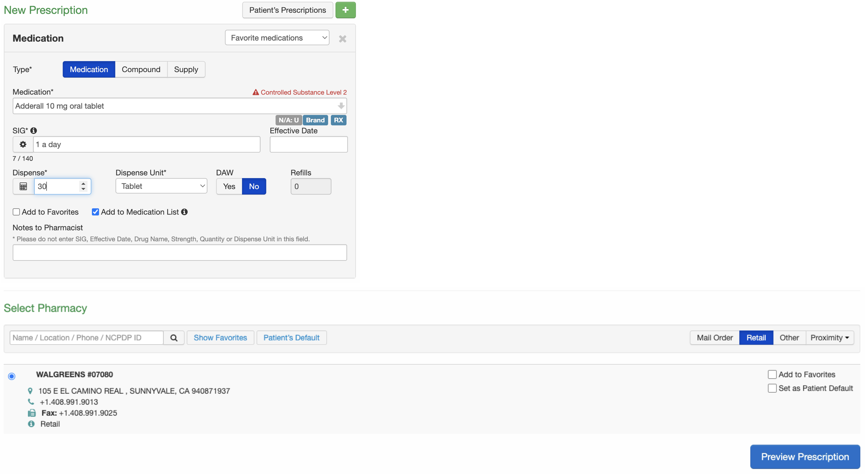
Task: Click the Preview Prescription button
Action: click(x=805, y=457)
